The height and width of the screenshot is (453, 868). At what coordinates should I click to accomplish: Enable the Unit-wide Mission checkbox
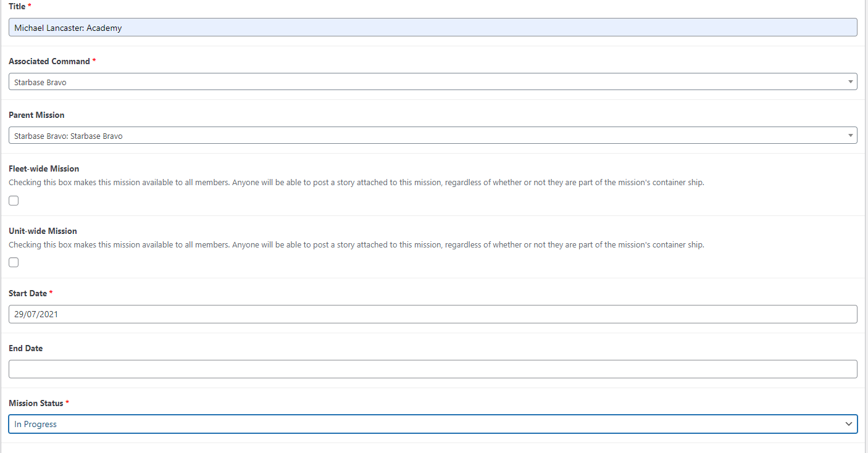14,262
